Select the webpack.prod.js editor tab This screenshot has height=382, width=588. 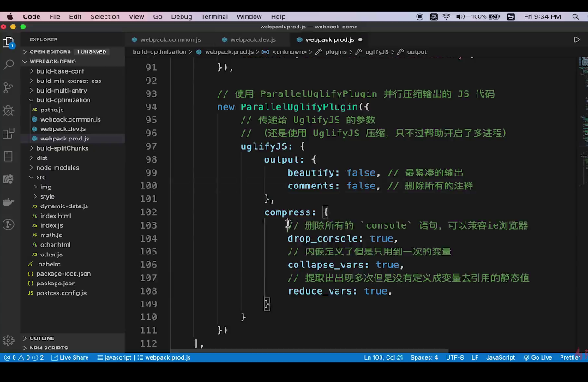tap(329, 39)
